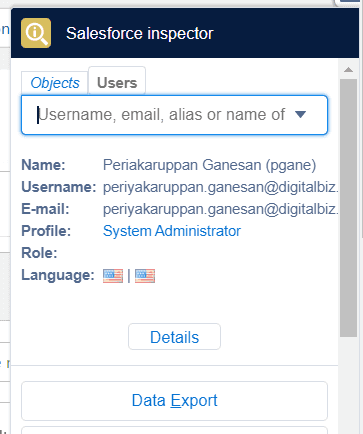
Task: Click the scrollbar up arrow
Action: 348,69
